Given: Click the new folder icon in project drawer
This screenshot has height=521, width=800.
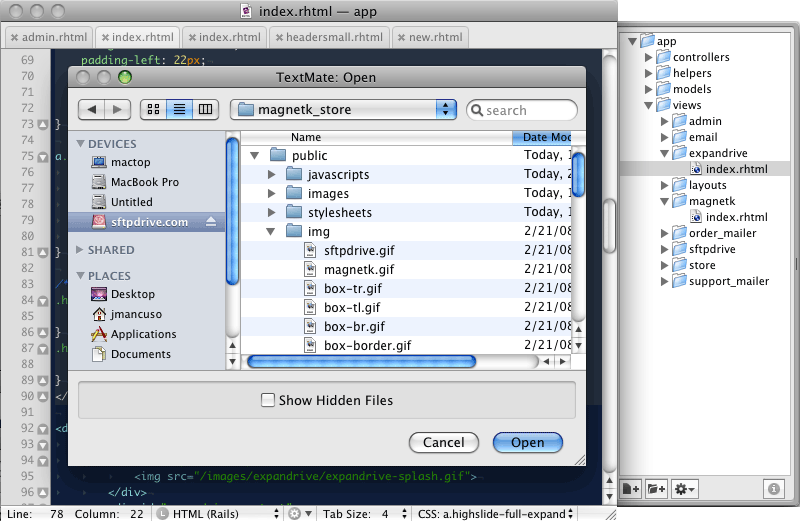Looking at the screenshot, I should coord(656,489).
